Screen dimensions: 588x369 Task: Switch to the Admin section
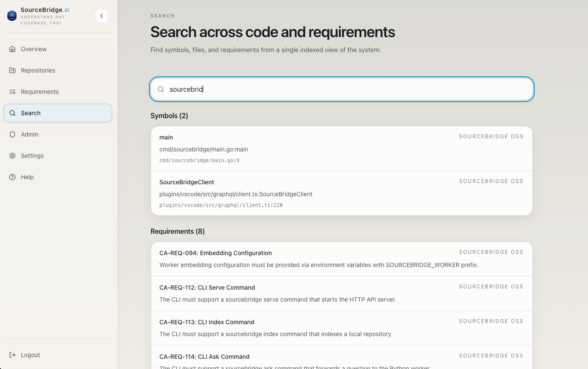29,134
